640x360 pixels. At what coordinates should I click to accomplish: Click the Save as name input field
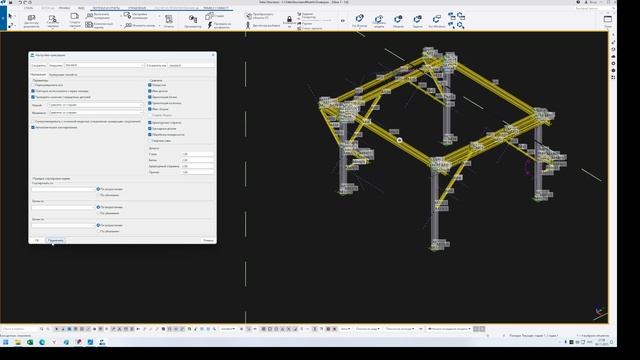click(191, 65)
